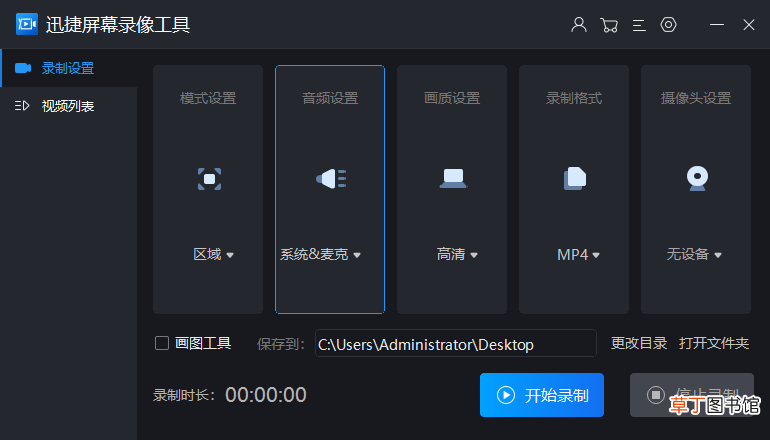This screenshot has width=770, height=440.
Task: Minimize the recorder window
Action: 717,24
